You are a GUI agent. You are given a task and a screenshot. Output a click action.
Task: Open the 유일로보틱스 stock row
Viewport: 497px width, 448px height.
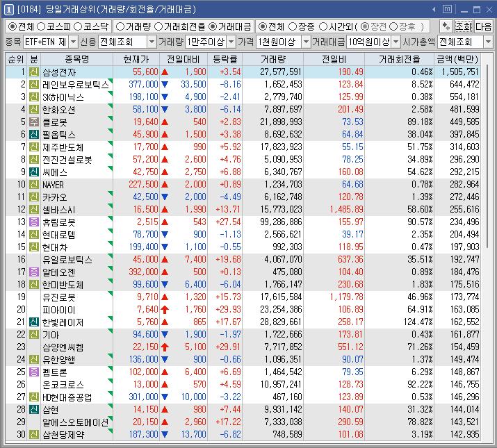[x=243, y=260]
